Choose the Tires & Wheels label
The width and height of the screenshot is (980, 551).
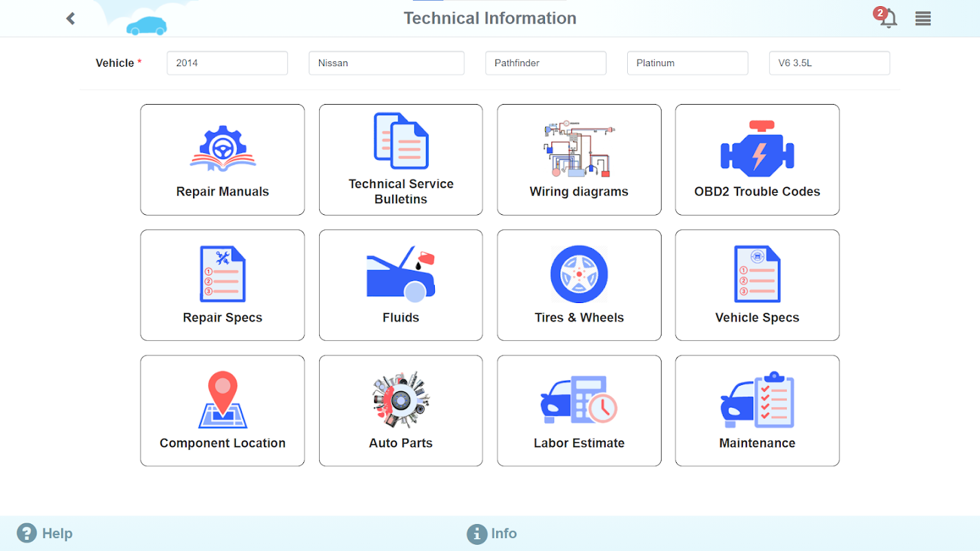tap(579, 318)
